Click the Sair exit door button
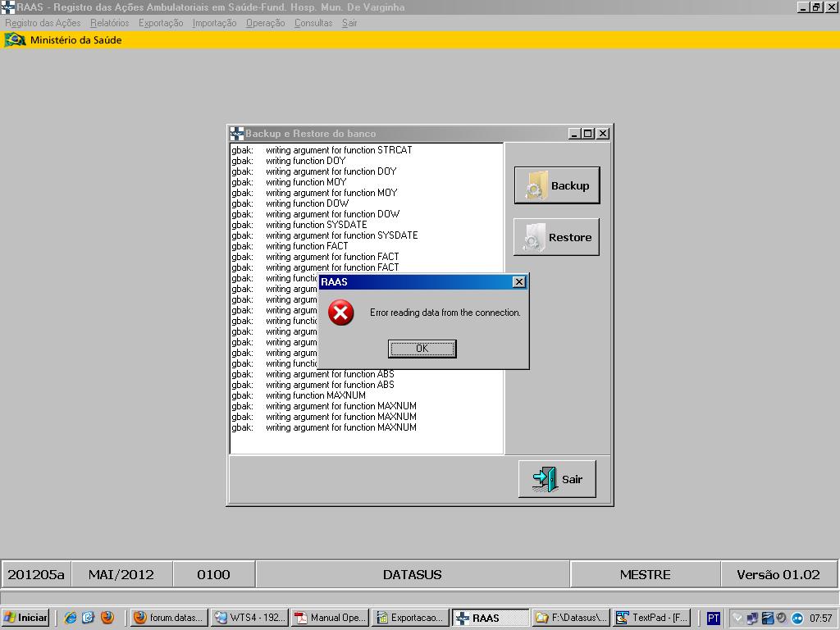 click(x=556, y=479)
